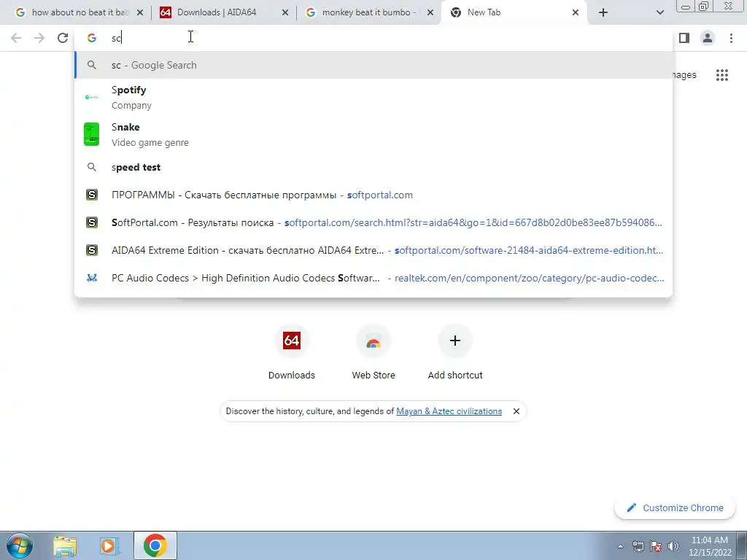Click the Google G icon in omnibox
The height and width of the screenshot is (560, 747).
click(x=91, y=38)
